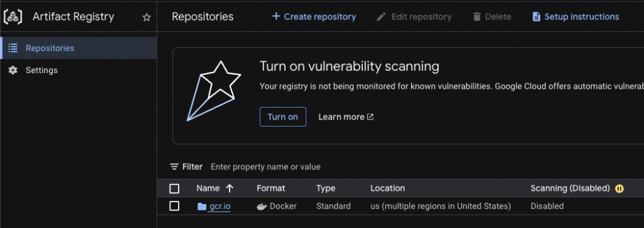
Task: Click the Disabled scanning status cell
Action: pyautogui.click(x=547, y=206)
